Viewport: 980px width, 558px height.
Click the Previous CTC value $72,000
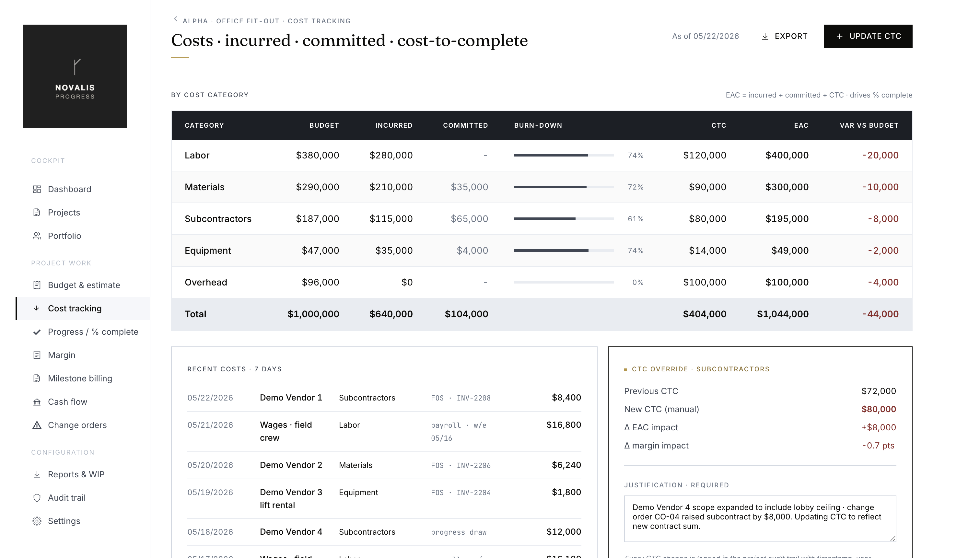click(879, 391)
